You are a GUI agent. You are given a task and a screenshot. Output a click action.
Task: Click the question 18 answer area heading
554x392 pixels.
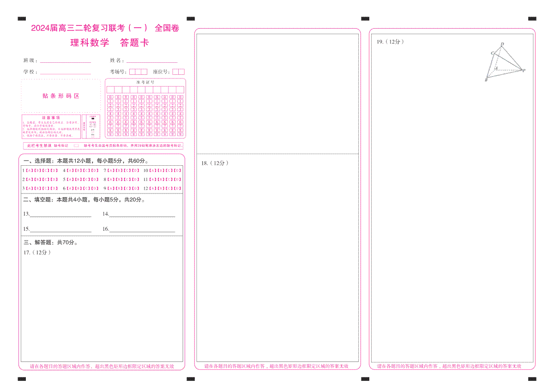(x=215, y=163)
